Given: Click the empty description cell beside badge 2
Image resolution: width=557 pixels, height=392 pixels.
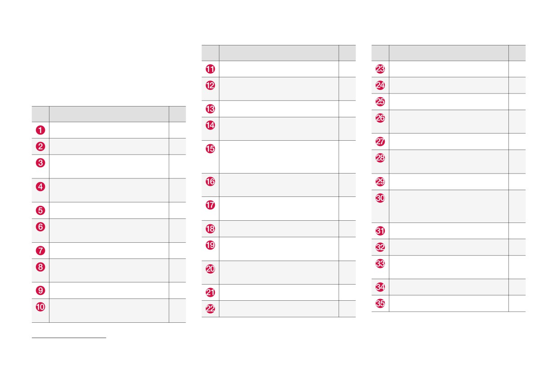Looking at the screenshot, I should point(109,147).
